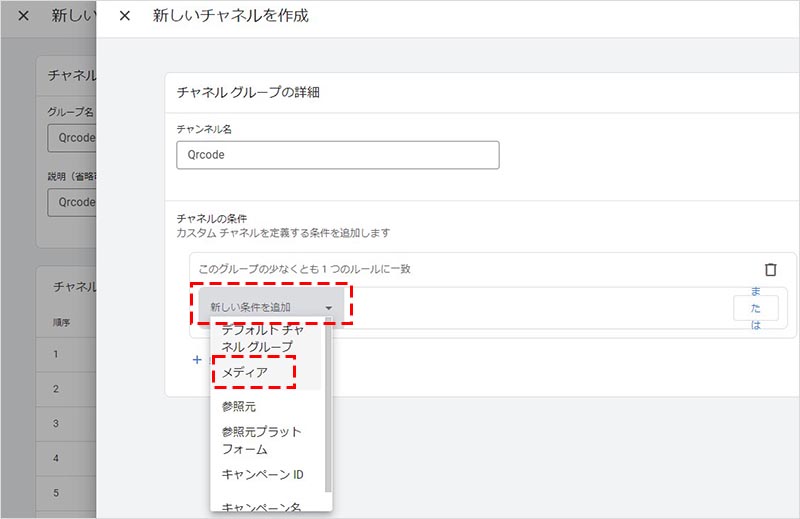The width and height of the screenshot is (800, 519).
Task: Open the 新しい条件を追加 dropdown
Action: click(271, 307)
